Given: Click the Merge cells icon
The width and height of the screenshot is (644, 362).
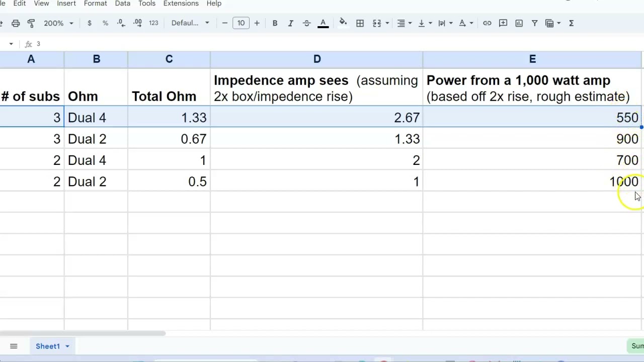Looking at the screenshot, I should coord(376,23).
